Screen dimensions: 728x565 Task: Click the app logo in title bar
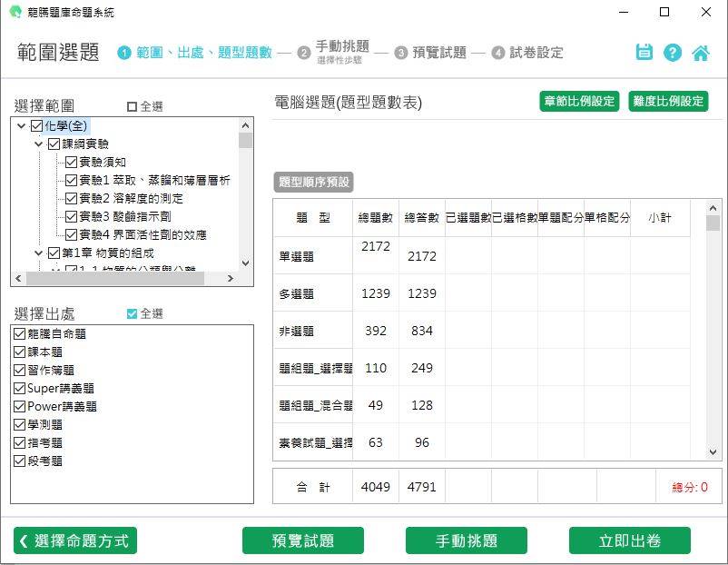coord(15,12)
